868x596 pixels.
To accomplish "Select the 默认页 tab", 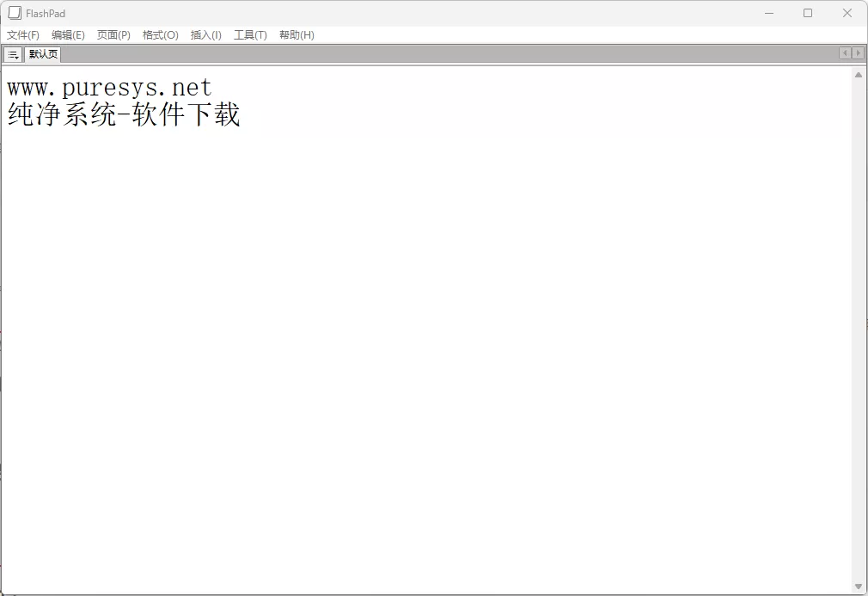I will coord(42,53).
